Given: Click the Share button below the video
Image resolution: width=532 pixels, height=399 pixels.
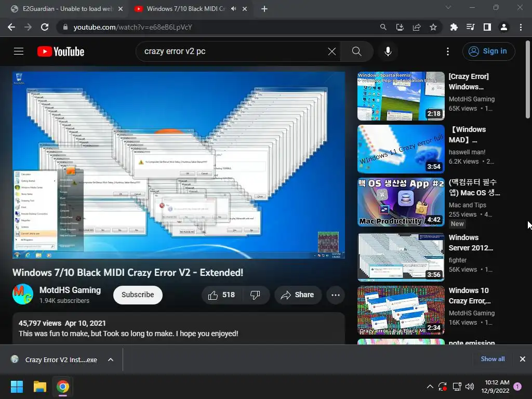Looking at the screenshot, I should click(x=298, y=295).
